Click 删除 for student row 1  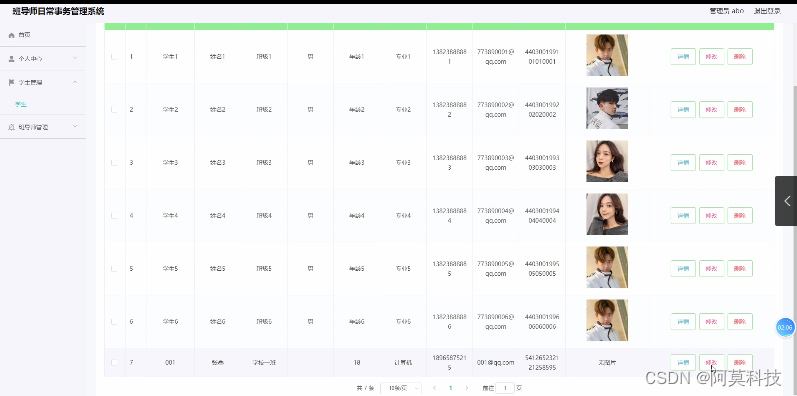click(740, 56)
